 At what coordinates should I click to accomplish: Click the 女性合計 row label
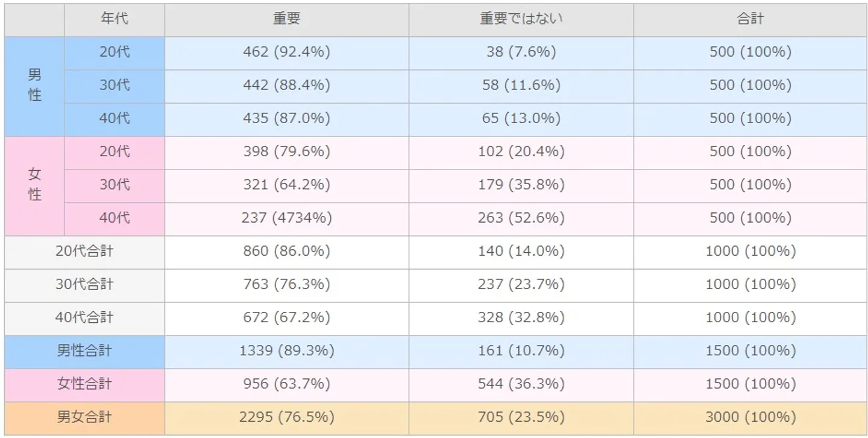tap(84, 384)
